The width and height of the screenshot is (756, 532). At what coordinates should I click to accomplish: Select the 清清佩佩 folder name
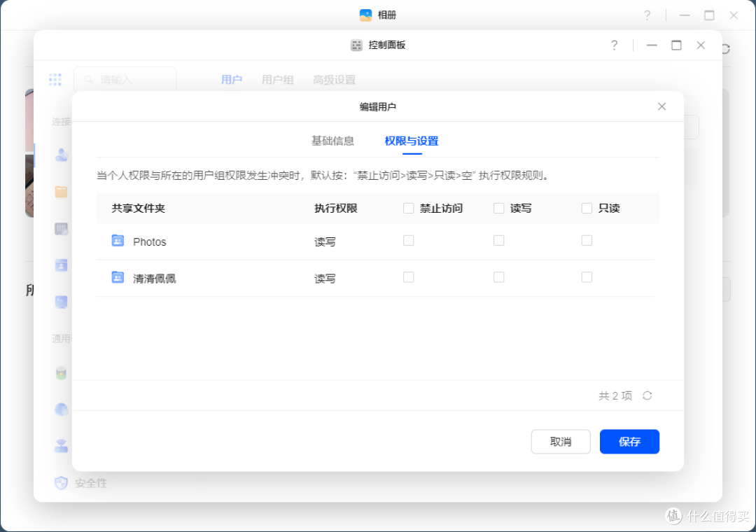click(x=154, y=279)
